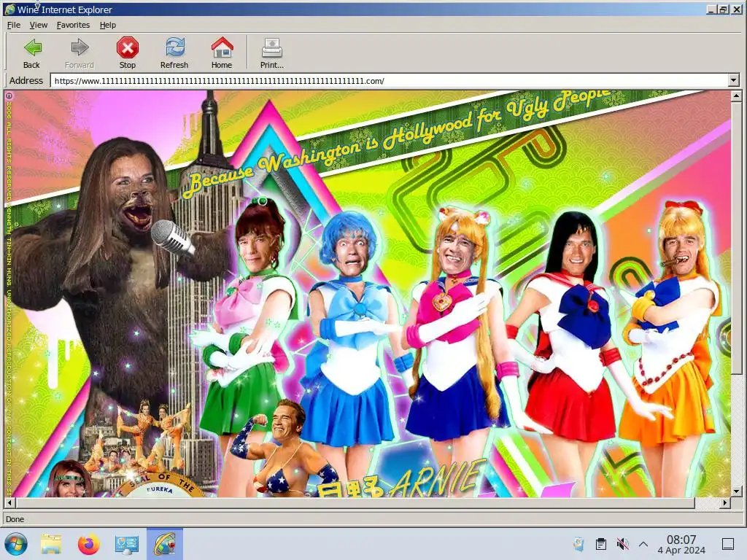This screenshot has width=747, height=560.
Task: Expand the address bar history dropdown
Action: tap(734, 80)
